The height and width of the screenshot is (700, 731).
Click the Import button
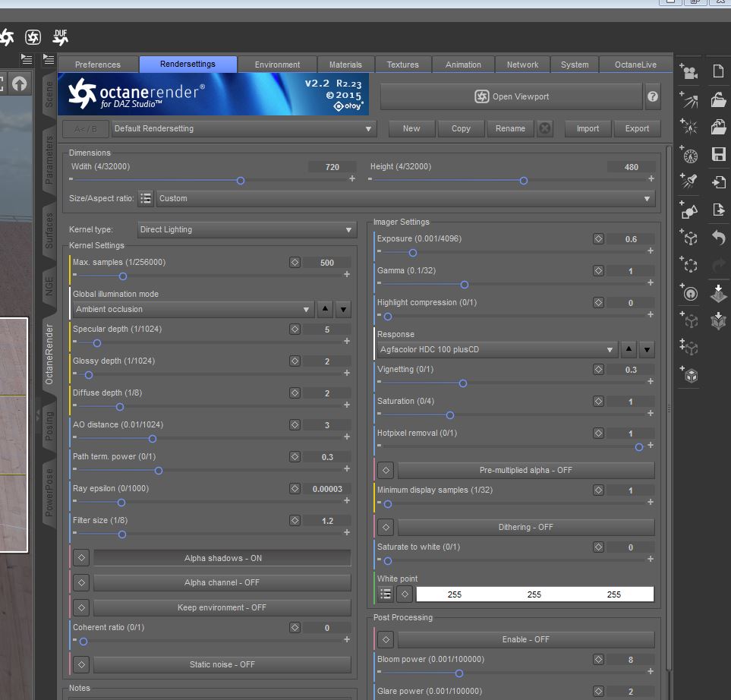(588, 128)
